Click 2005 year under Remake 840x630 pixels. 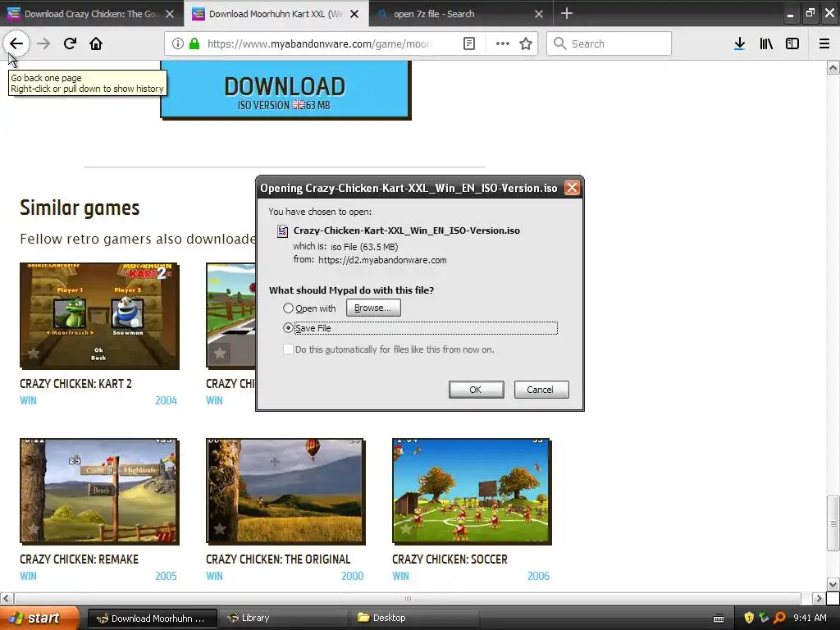coord(166,576)
